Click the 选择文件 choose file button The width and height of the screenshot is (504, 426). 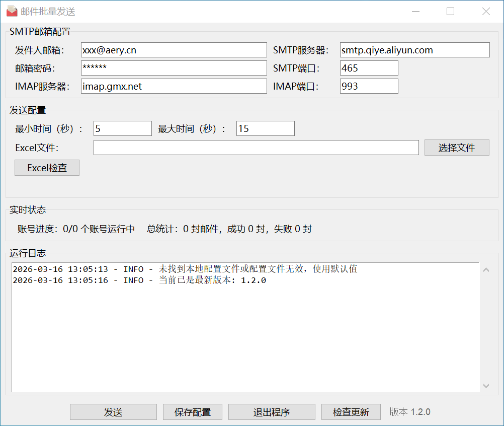point(457,147)
